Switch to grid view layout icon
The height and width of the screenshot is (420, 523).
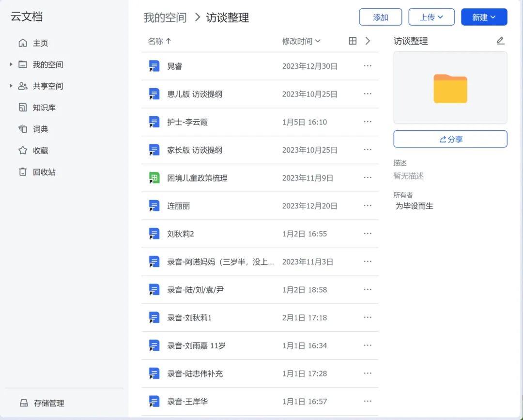tap(353, 41)
